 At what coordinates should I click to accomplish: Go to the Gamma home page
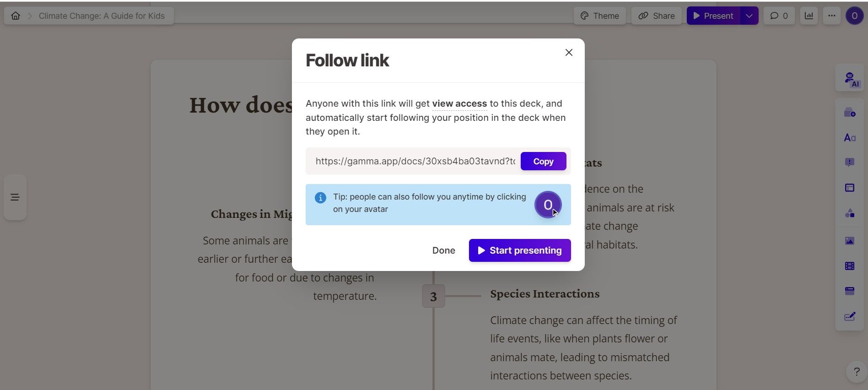coord(15,16)
